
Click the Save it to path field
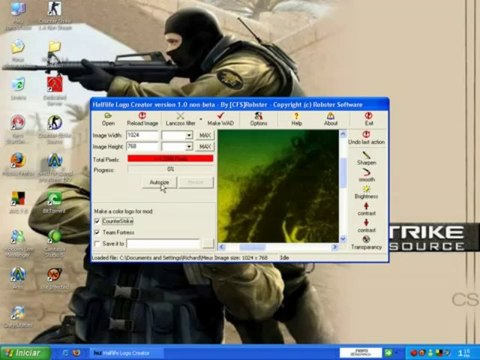coord(163,244)
